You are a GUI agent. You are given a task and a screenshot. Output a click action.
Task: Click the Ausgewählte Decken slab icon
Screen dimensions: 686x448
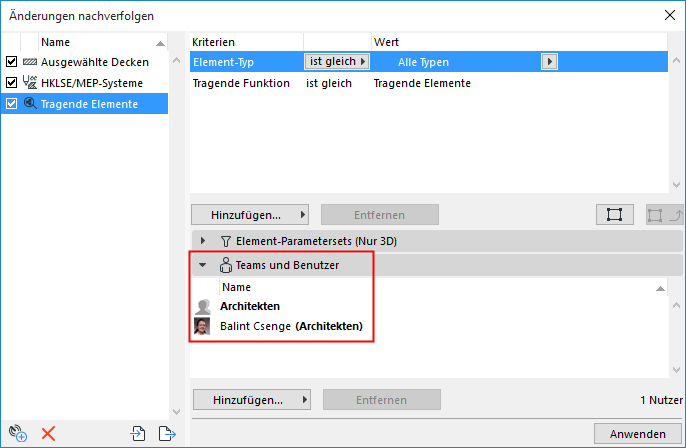pos(30,62)
